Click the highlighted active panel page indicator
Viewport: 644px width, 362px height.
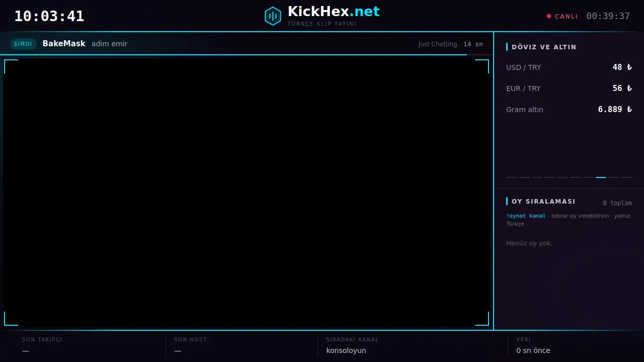pos(601,177)
